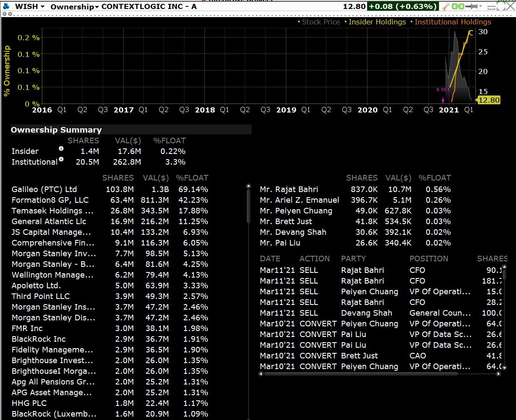Expand the dropdown arrow next to pushpin
This screenshot has height=420, width=516.
[481, 6]
